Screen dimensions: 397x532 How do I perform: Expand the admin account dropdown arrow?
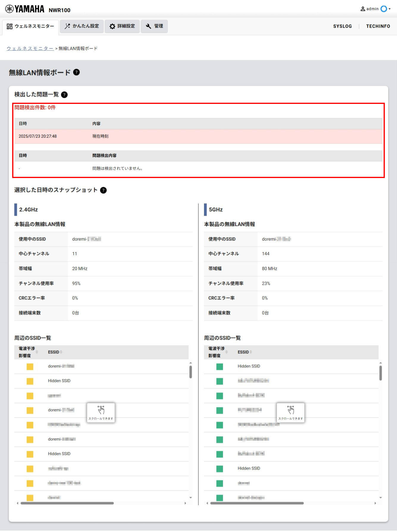tap(390, 9)
